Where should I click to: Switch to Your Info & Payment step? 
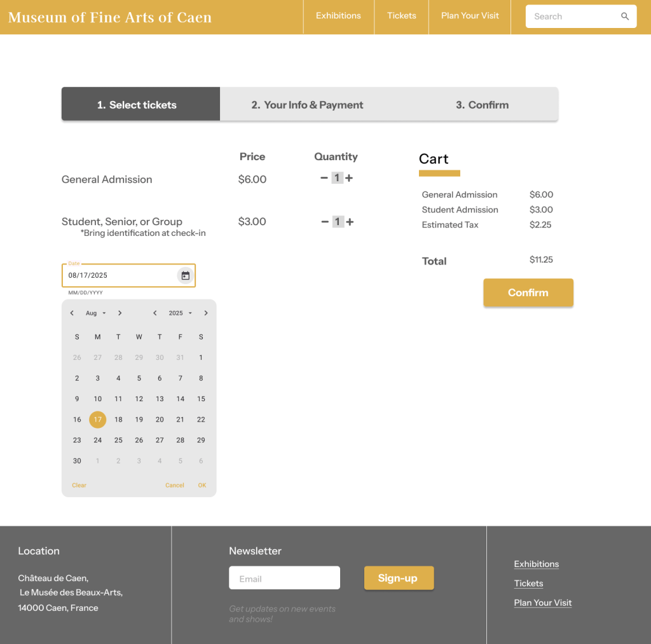pyautogui.click(x=307, y=105)
